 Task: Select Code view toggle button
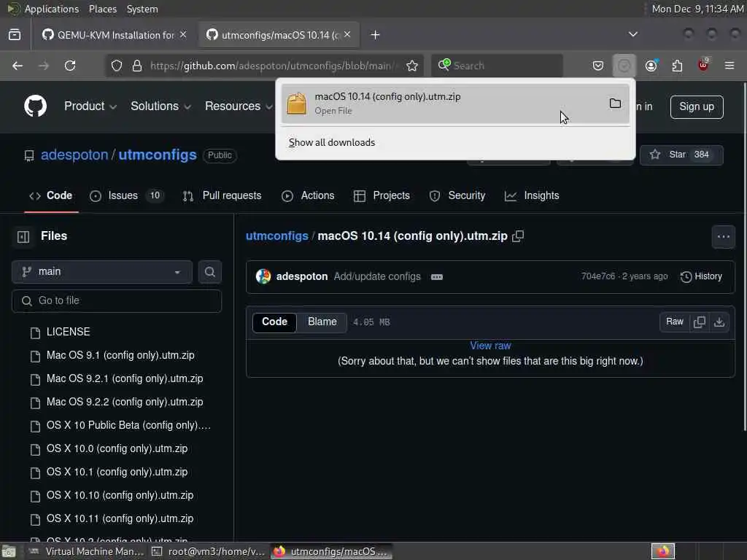274,322
